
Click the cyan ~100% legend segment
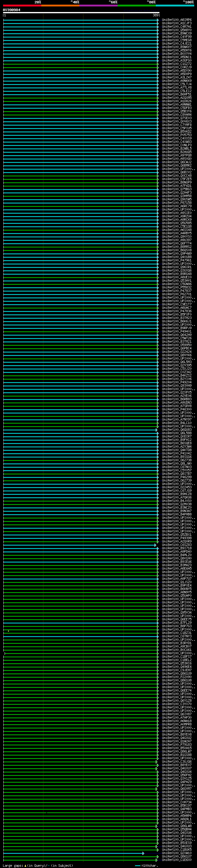(175, 6)
